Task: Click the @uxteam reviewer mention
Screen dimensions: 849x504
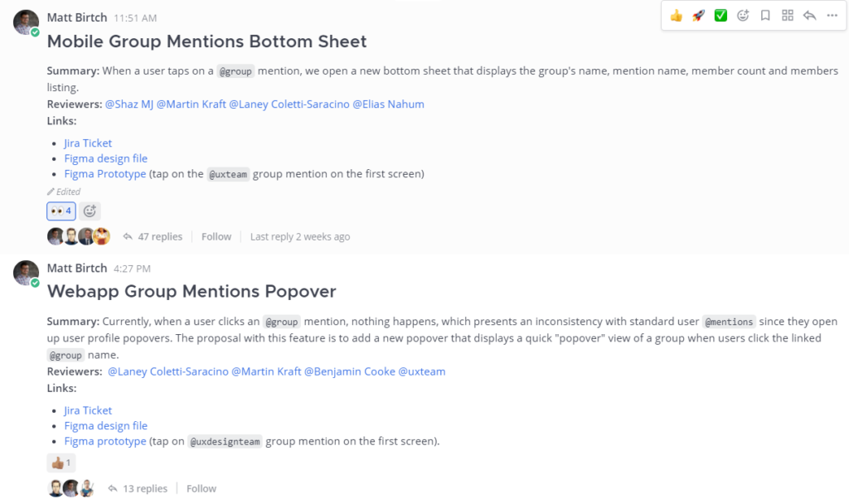Action: [422, 371]
